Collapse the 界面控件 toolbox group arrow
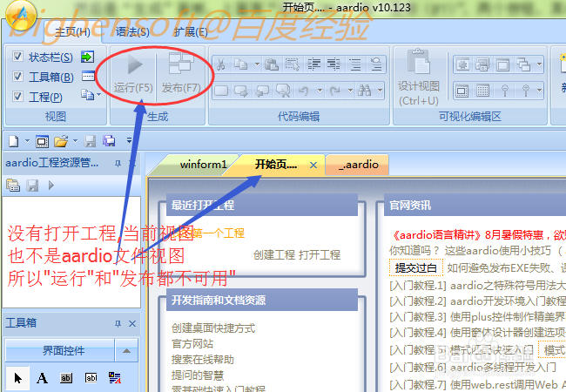This screenshot has height=392, width=566. 127,350
